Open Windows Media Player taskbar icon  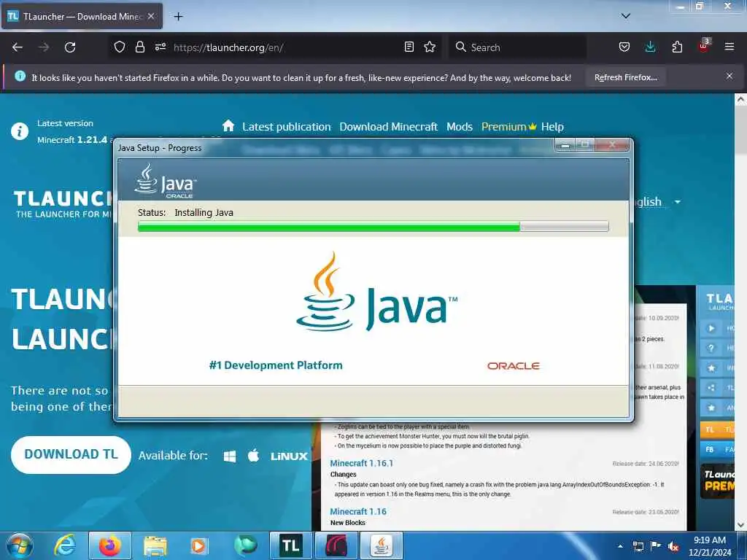coord(198,545)
